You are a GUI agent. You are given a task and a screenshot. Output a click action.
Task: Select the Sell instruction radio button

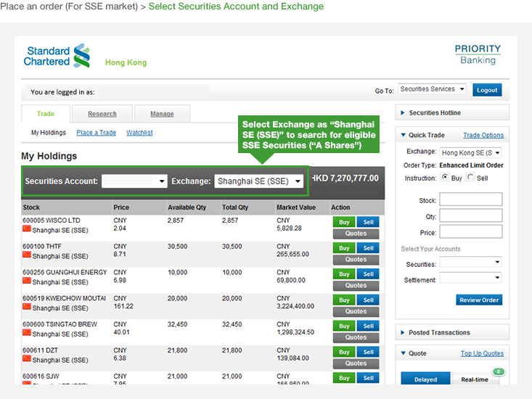(x=470, y=177)
